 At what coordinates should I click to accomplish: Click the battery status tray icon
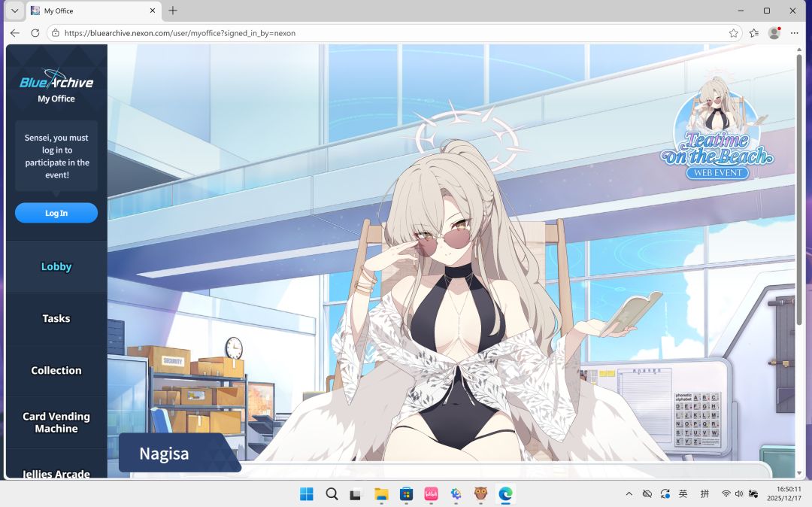(753, 494)
